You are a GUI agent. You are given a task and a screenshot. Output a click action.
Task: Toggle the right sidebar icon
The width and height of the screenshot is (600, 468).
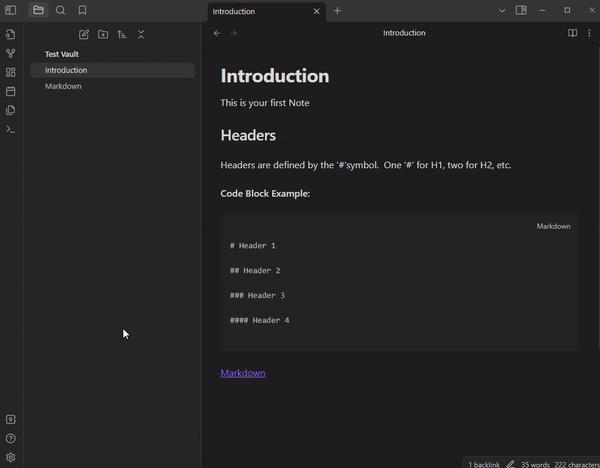click(x=521, y=10)
